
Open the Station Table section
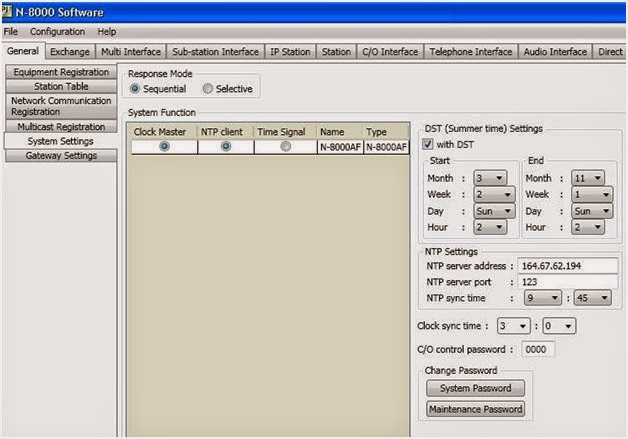pyautogui.click(x=61, y=87)
